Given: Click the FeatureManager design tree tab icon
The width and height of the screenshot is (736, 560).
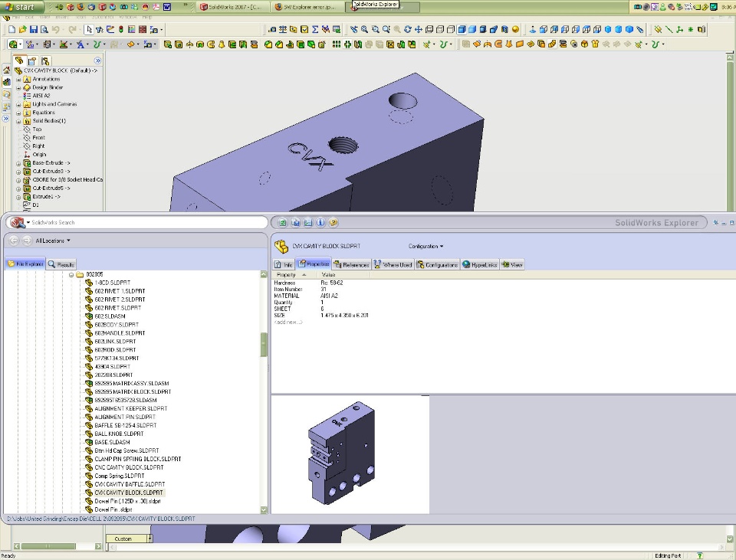Looking at the screenshot, I should (x=18, y=61).
